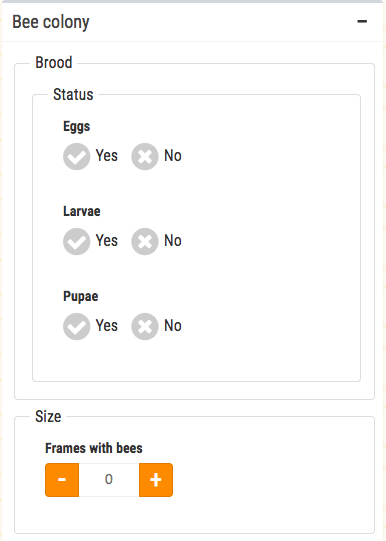This screenshot has width=386, height=541.
Task: Select the Eggs Yes checkmark icon
Action: [76, 156]
